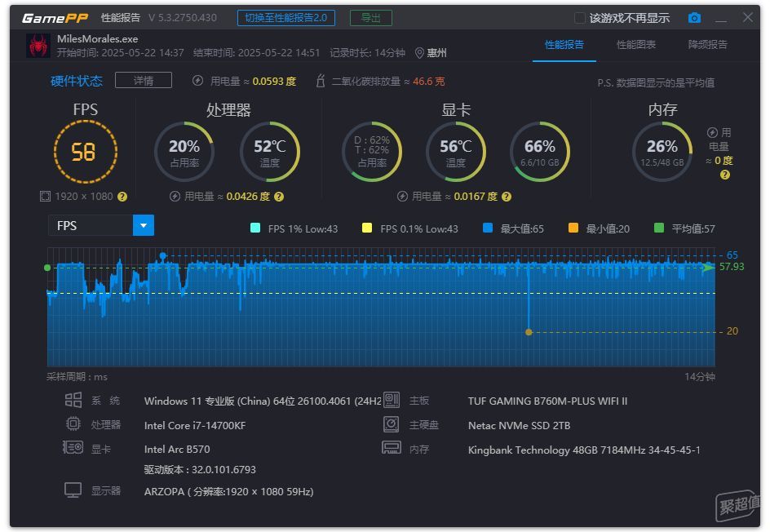Viewport: 770px width, 532px height.
Task: Click the 切换至性能报告2.0 button
Action: coord(286,18)
